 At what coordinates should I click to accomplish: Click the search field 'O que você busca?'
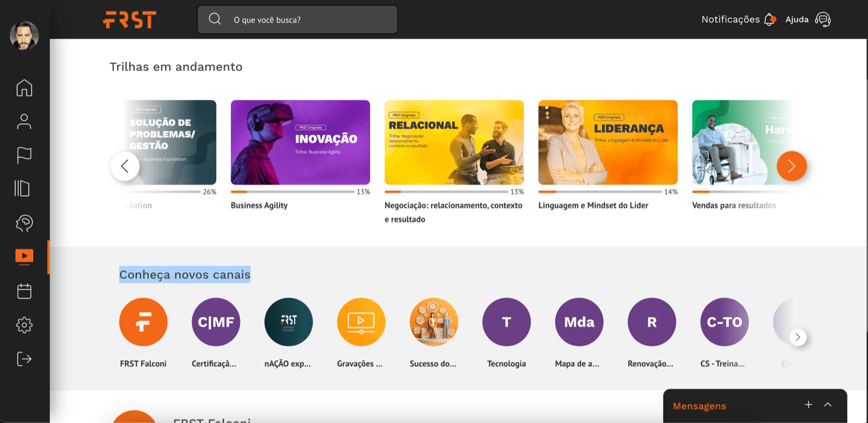pyautogui.click(x=297, y=19)
